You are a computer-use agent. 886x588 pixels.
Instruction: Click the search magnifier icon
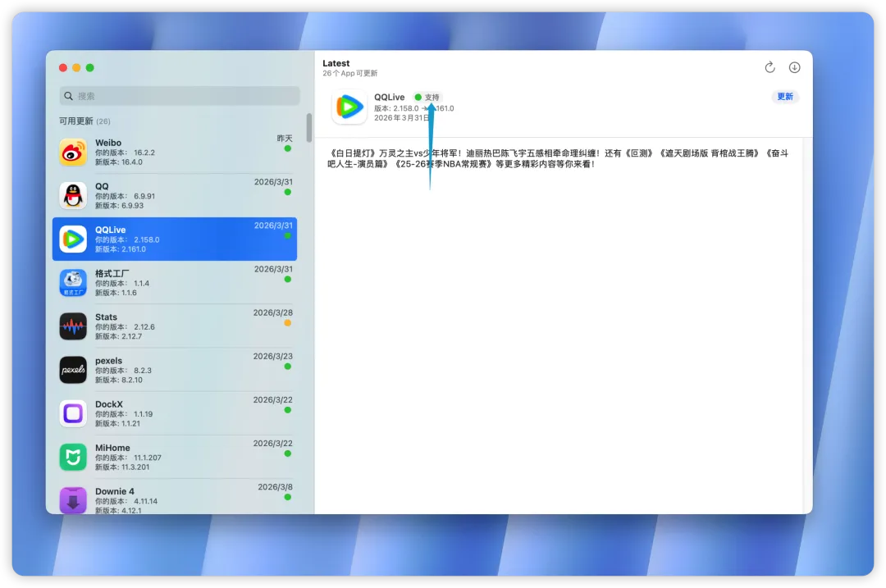(68, 96)
